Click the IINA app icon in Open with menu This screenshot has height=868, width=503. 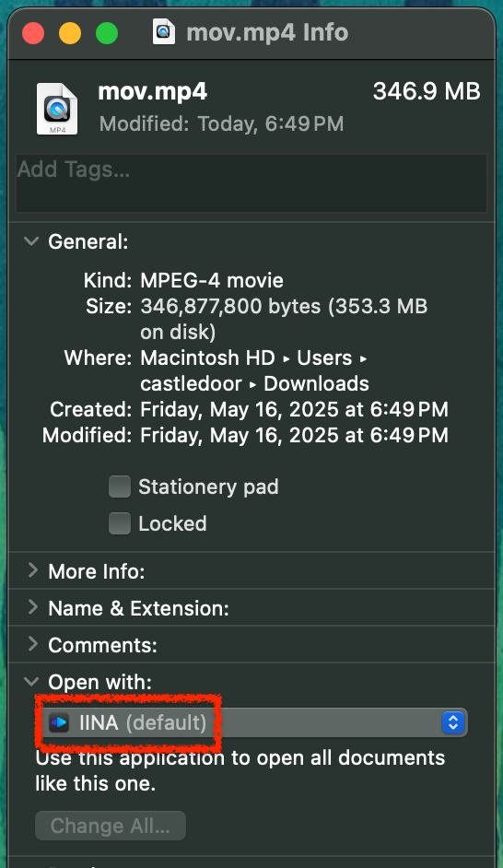point(59,722)
